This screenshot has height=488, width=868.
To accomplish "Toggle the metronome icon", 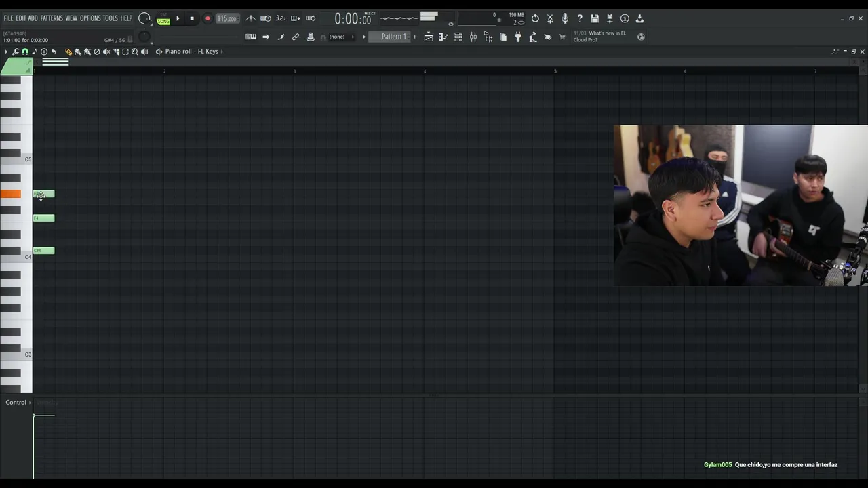I will (x=251, y=18).
